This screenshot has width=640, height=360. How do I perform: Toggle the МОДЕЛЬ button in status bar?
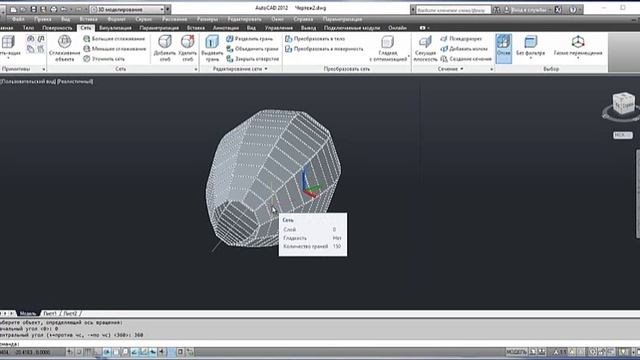coord(516,352)
